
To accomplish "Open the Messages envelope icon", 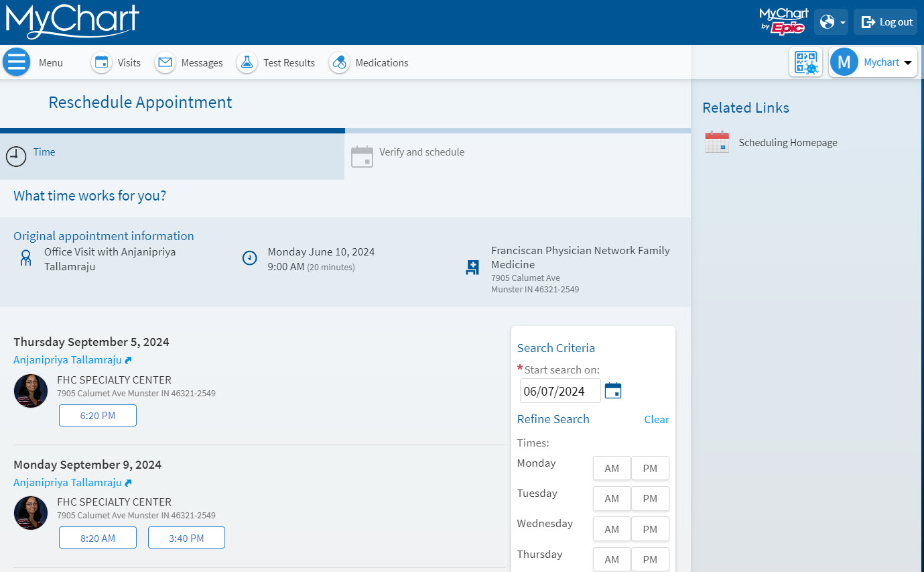I will 165,62.
